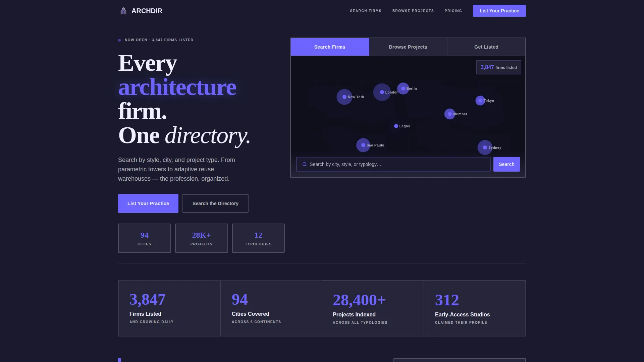Click the ARCHDIR brand name
The height and width of the screenshot is (362, 644).
pyautogui.click(x=147, y=11)
